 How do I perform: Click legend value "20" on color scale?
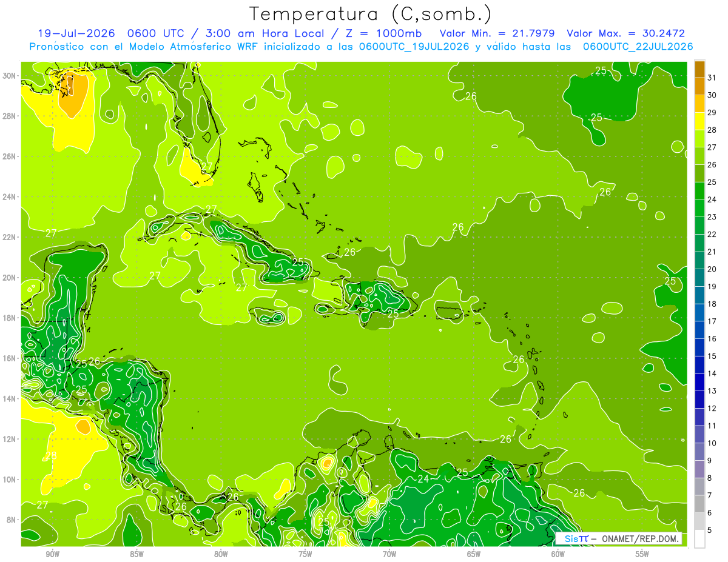click(x=712, y=269)
